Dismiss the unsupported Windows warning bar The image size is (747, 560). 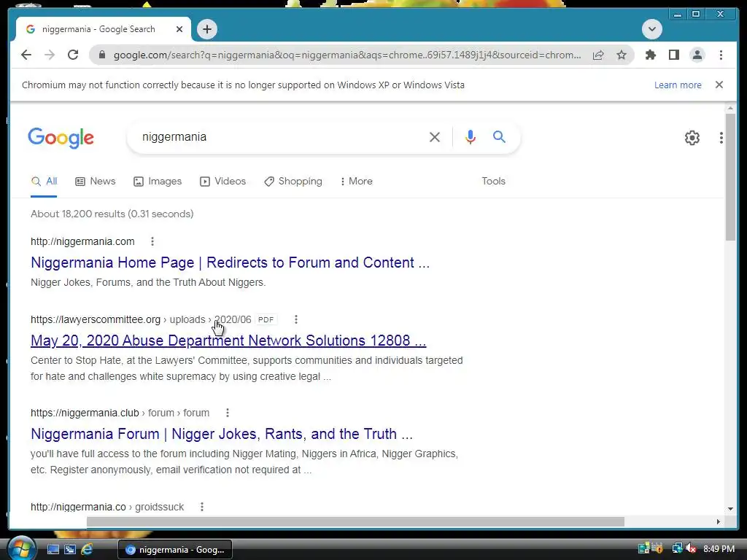[719, 85]
